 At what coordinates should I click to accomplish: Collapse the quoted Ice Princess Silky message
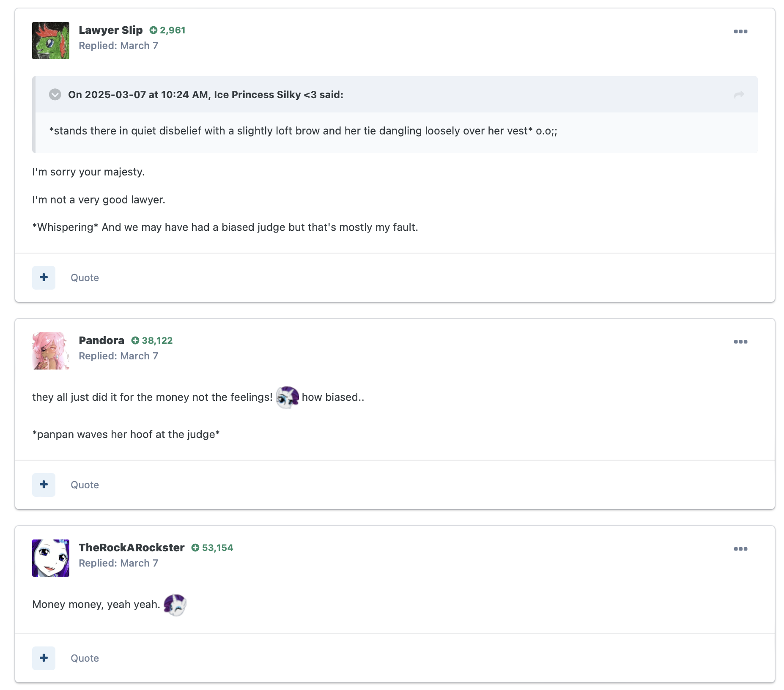[55, 94]
